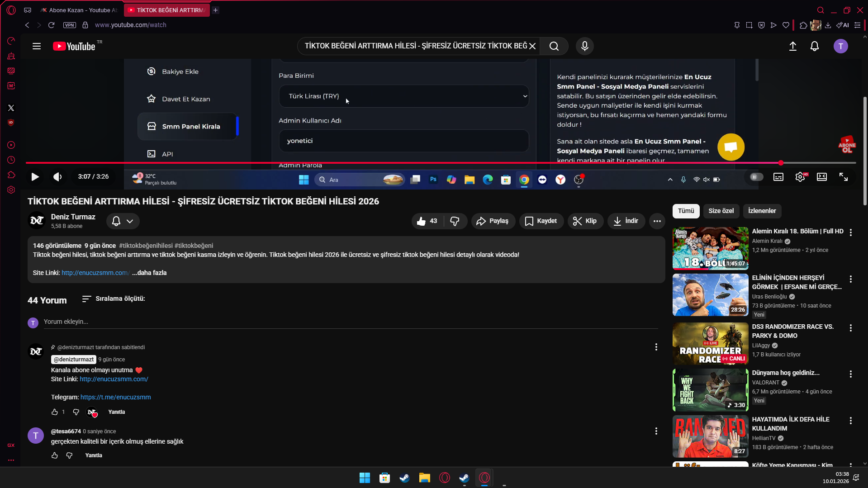Reload the current page
Image resolution: width=868 pixels, height=488 pixels.
[52, 25]
